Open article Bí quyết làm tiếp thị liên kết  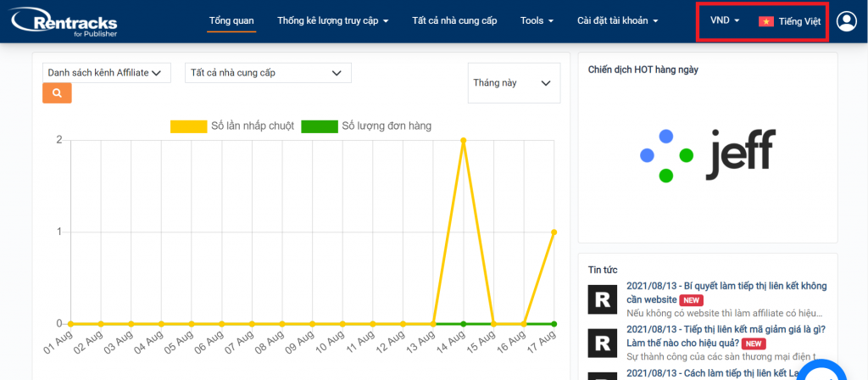tap(726, 293)
